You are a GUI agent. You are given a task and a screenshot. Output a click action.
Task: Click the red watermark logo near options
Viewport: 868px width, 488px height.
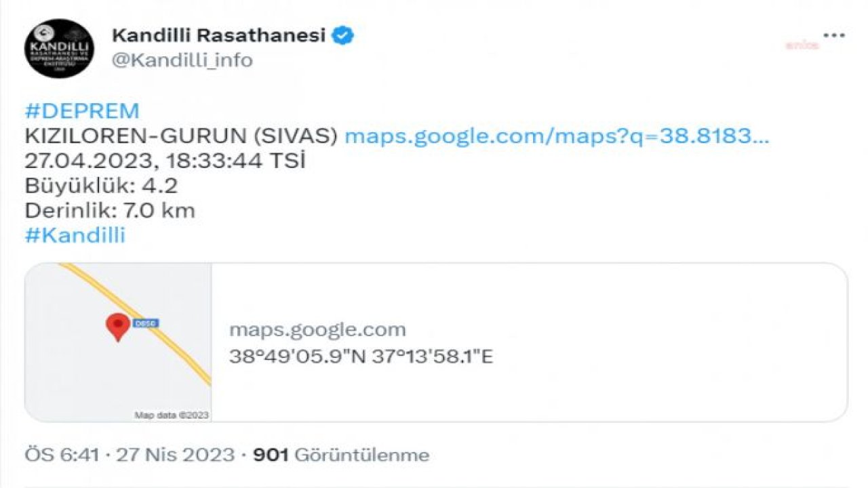(x=803, y=45)
